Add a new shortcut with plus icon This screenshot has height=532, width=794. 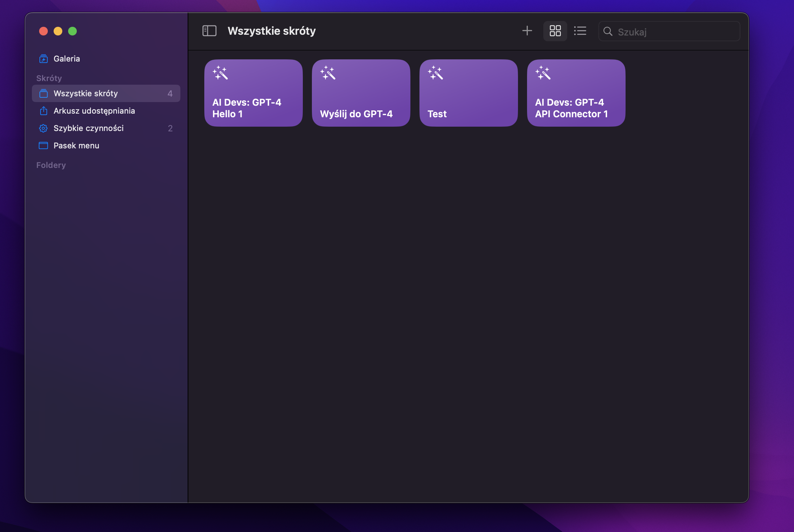click(527, 31)
